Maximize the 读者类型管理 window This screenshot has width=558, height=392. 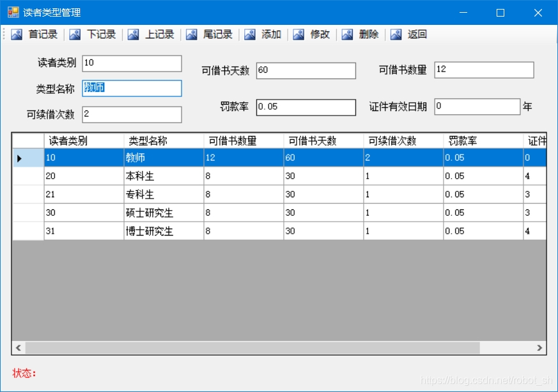tap(500, 13)
